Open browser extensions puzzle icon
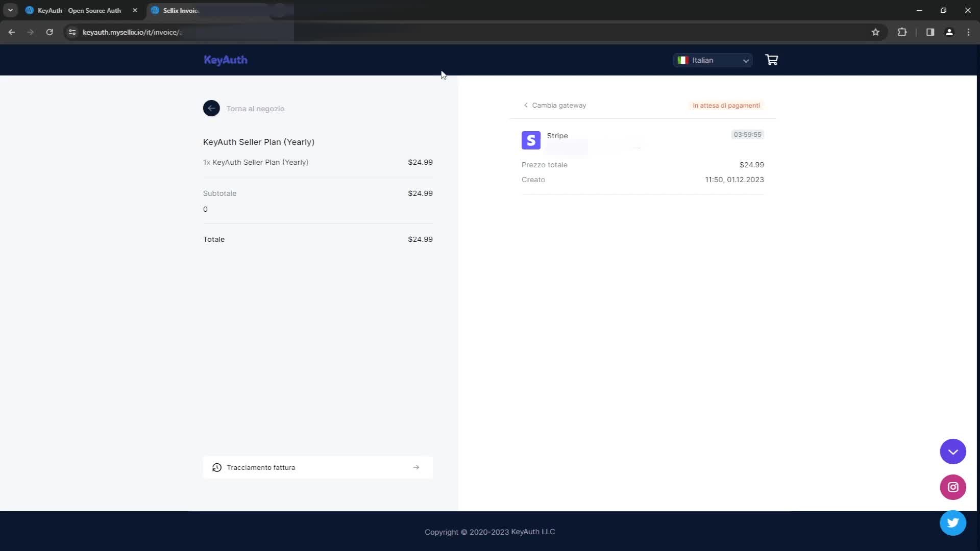This screenshot has width=980, height=551. (x=902, y=32)
